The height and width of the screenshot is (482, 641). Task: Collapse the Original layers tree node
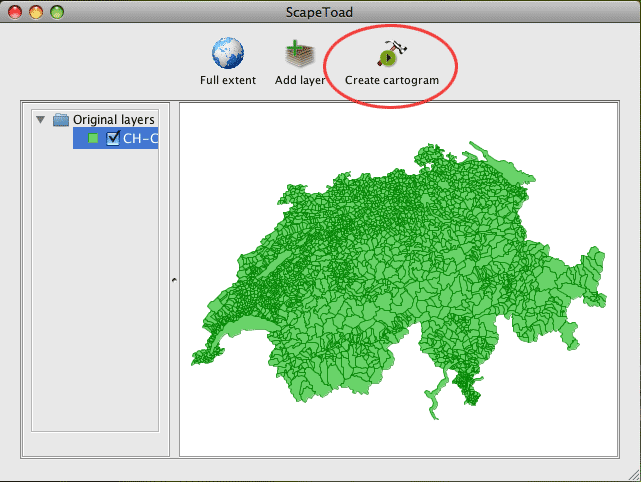click(40, 119)
